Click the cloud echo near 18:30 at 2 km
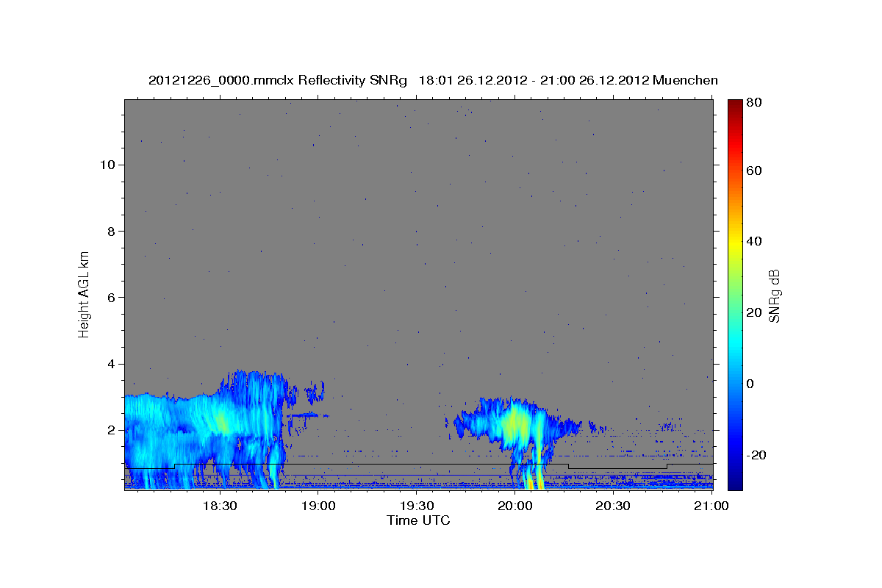Image resolution: width=882 pixels, height=588 pixels. [x=220, y=423]
